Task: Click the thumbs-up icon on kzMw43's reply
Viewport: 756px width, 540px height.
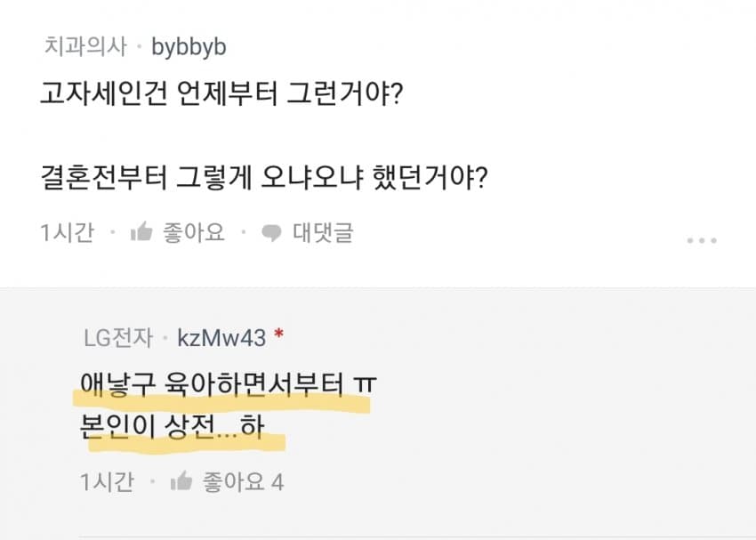Action: pyautogui.click(x=181, y=483)
